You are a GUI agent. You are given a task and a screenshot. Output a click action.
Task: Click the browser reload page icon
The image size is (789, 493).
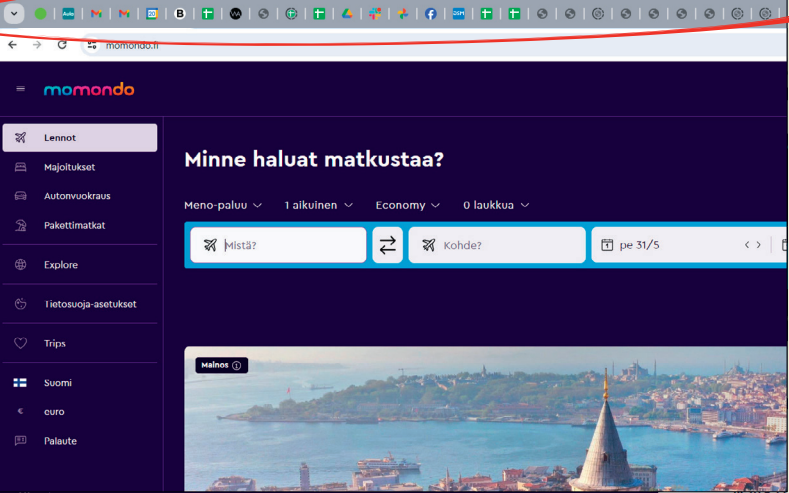(x=62, y=45)
